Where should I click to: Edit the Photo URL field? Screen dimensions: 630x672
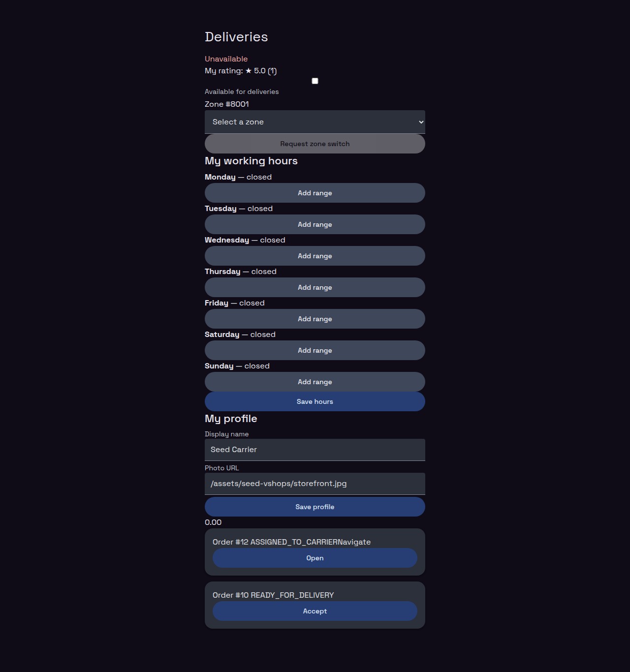(315, 484)
